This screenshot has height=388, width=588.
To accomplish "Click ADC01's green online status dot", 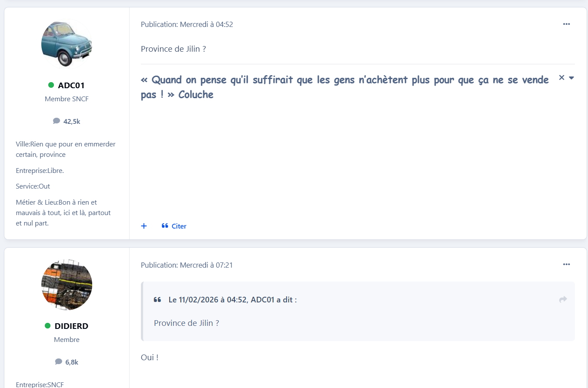I will pyautogui.click(x=51, y=85).
